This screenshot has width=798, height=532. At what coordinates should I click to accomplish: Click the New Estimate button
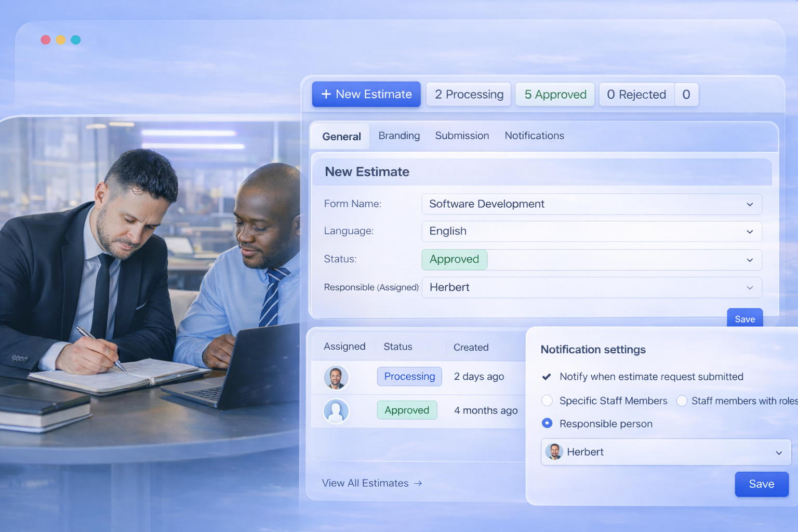pyautogui.click(x=366, y=94)
